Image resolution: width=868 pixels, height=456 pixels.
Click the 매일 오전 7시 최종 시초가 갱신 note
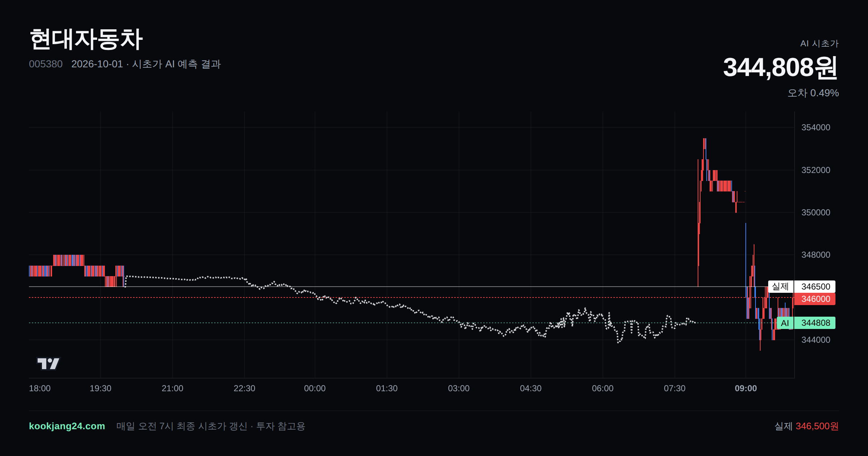tap(210, 426)
